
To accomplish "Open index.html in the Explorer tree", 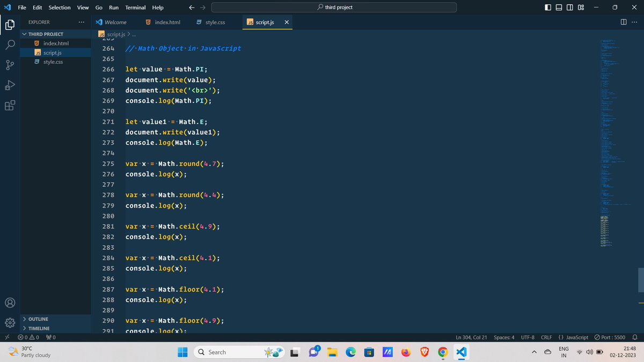I will point(56,43).
